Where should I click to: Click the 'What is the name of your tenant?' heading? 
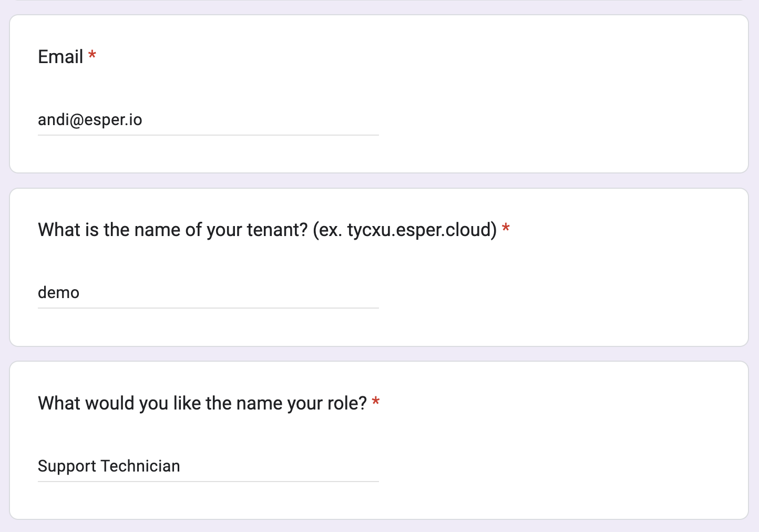(172, 230)
